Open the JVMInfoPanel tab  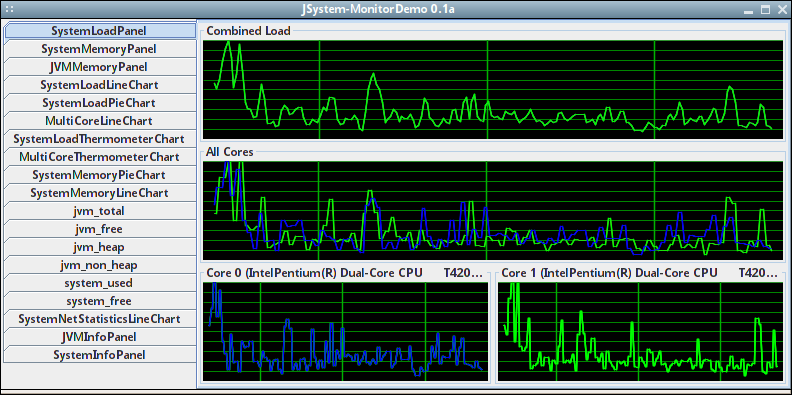tap(100, 337)
